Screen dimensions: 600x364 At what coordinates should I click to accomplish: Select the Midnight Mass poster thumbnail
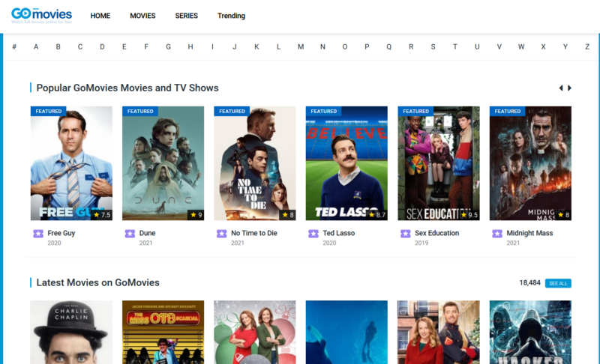[x=530, y=163]
